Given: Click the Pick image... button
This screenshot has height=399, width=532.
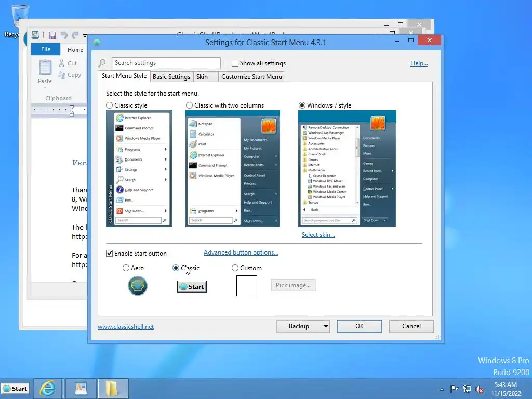Looking at the screenshot, I should pyautogui.click(x=293, y=285).
